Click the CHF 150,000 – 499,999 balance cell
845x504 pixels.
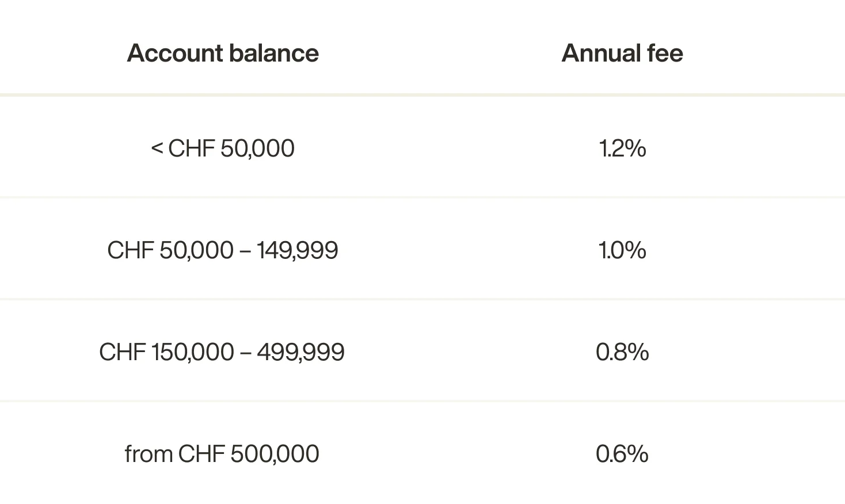coord(222,352)
